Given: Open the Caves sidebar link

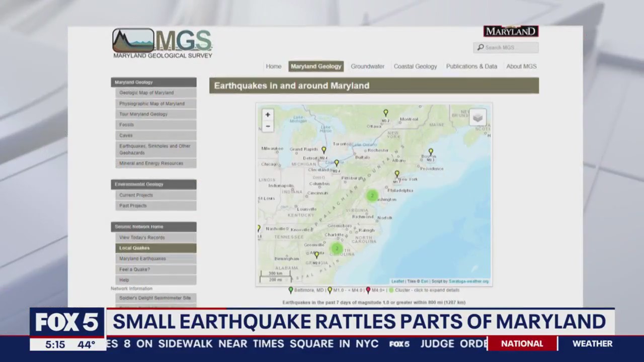Looking at the screenshot, I should (x=156, y=135).
